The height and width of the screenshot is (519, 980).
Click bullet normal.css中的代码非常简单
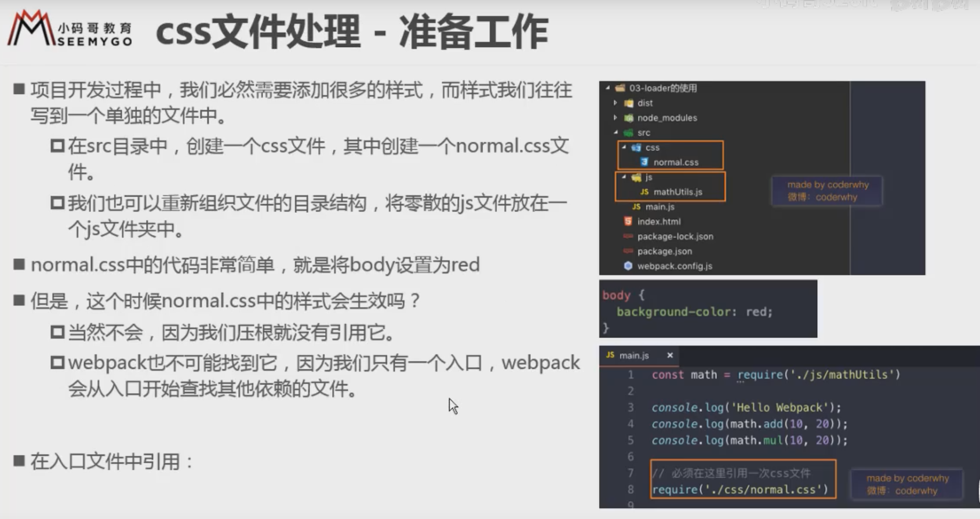[x=255, y=265]
